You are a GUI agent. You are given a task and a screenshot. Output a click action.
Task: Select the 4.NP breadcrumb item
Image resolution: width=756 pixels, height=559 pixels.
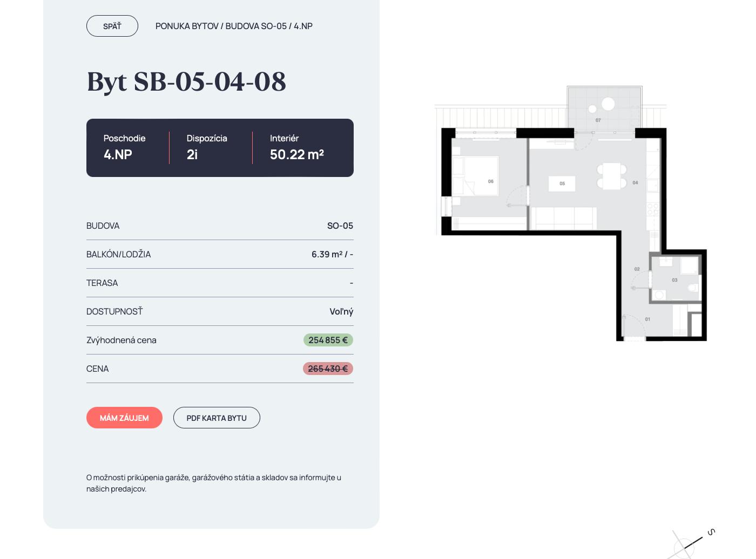[303, 26]
